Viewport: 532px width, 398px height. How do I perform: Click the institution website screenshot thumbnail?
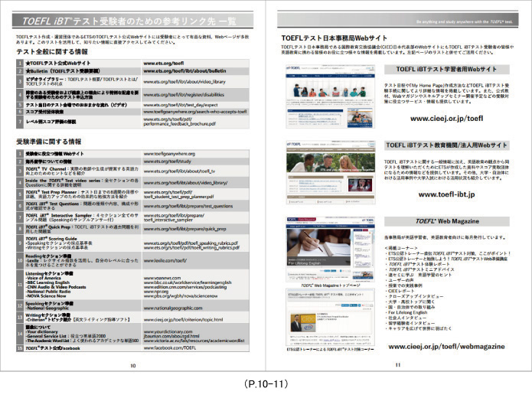click(x=331, y=172)
